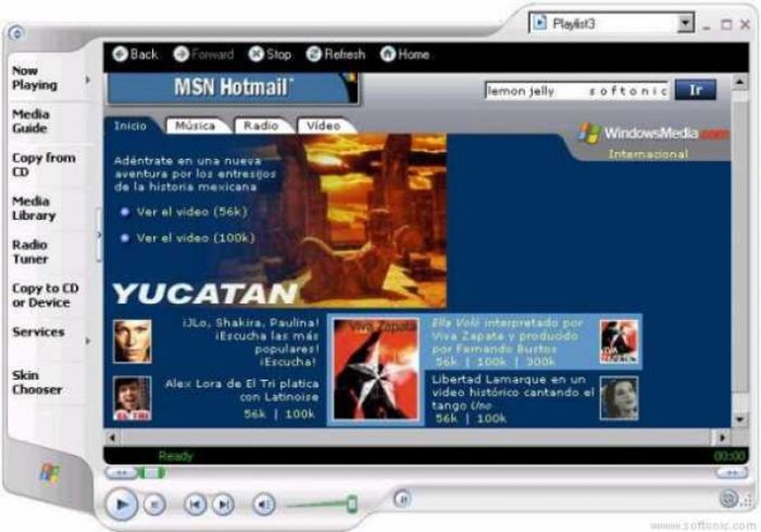The height and width of the screenshot is (532, 761).
Task: Open the Skin Chooser
Action: pos(37,383)
